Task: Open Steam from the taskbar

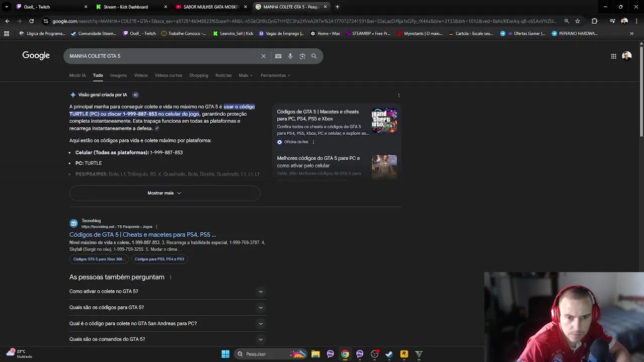Action: pyautogui.click(x=389, y=354)
